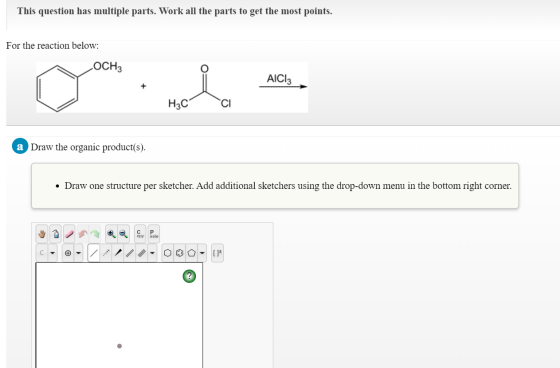This screenshot has width=560, height=368.
Task: Click the 'For the reaction below:' text
Action: pos(52,46)
